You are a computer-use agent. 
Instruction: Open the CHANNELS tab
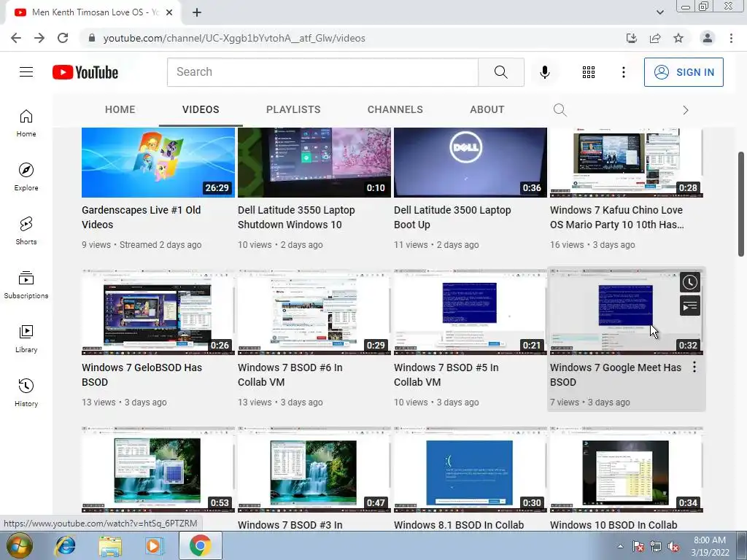pyautogui.click(x=395, y=109)
